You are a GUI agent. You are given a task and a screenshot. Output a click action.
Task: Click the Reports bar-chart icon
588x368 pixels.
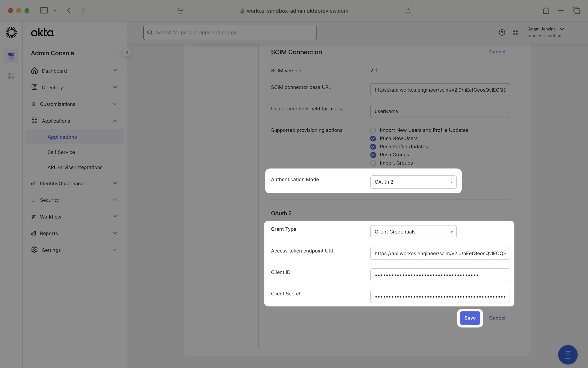[33, 233]
